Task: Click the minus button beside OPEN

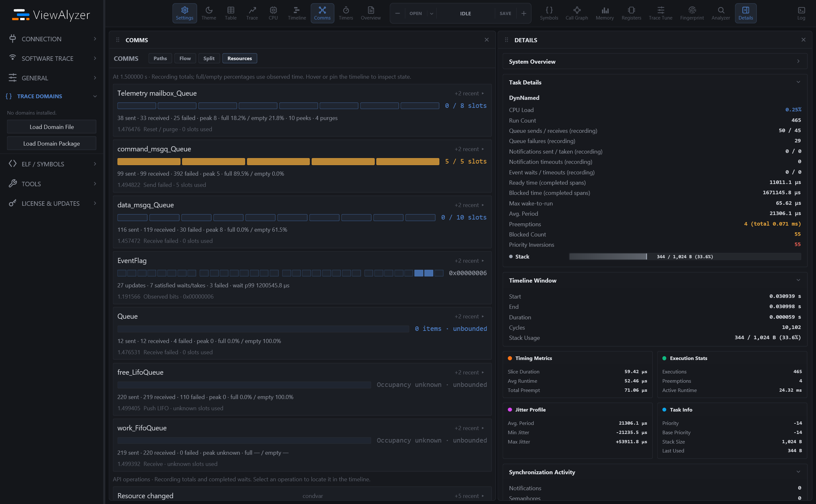Action: point(397,14)
